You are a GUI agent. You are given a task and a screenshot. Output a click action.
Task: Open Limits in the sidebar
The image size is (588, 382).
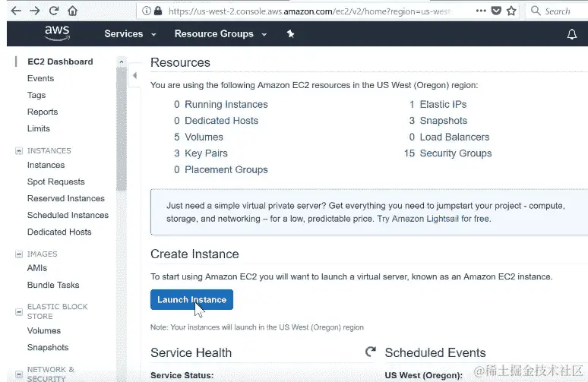[x=38, y=128]
